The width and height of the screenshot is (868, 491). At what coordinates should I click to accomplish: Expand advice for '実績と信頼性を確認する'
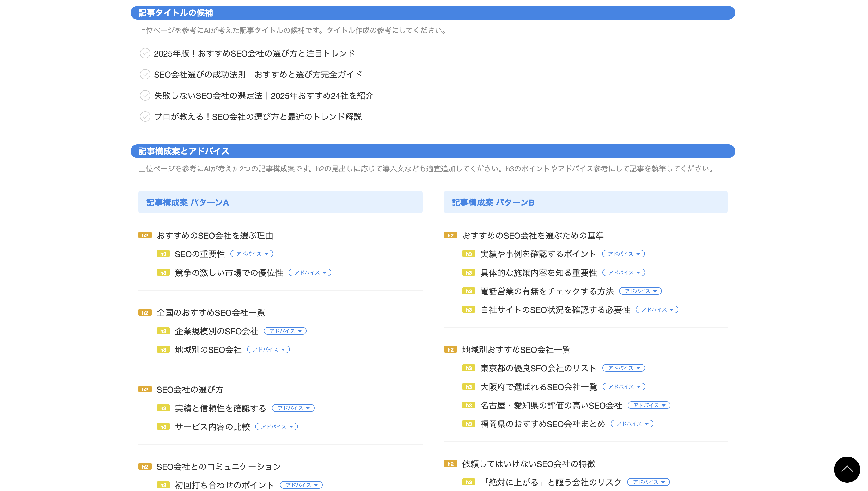293,408
